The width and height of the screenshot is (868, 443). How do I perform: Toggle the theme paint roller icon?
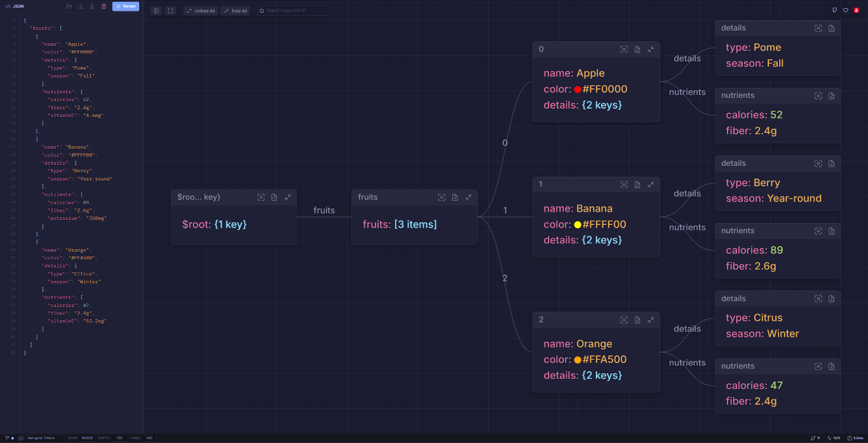tap(6, 437)
